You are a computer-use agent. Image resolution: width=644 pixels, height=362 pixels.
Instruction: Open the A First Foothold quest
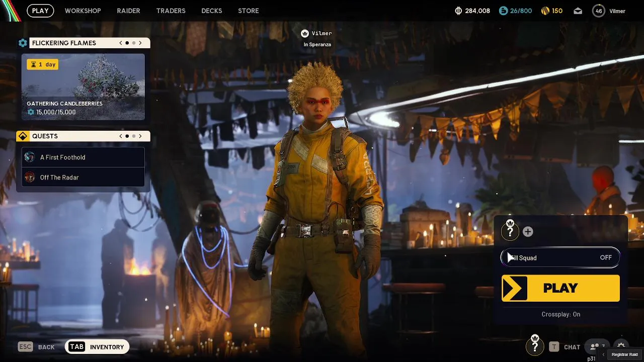click(x=83, y=157)
